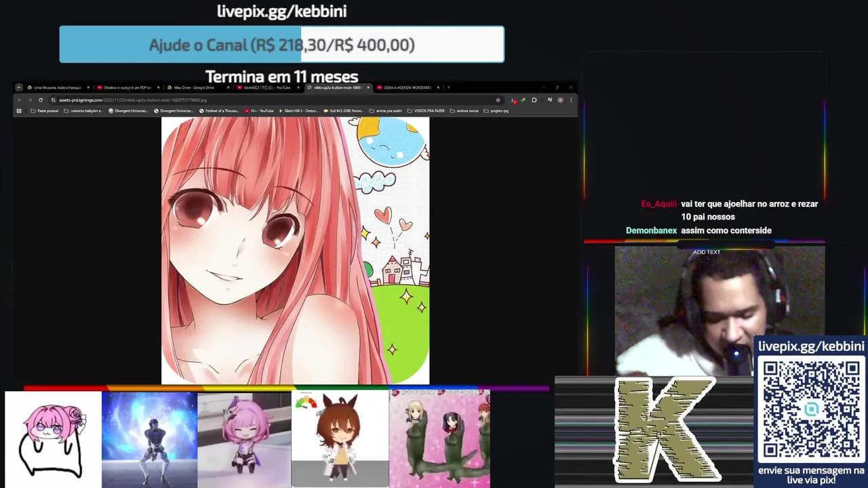Close the OLHA A AGENDA tab

tap(438, 87)
